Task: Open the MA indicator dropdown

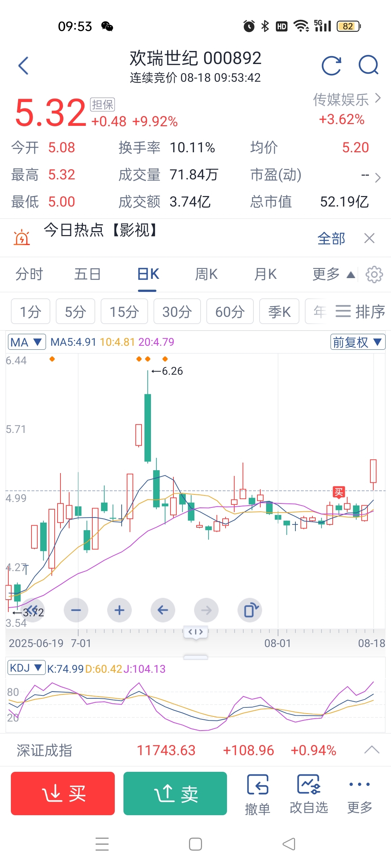Action: [27, 342]
